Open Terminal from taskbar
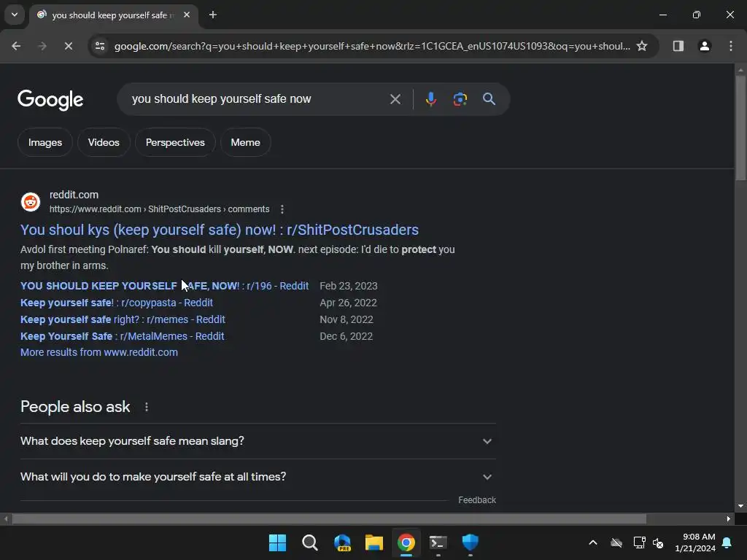747x560 pixels. [x=438, y=542]
